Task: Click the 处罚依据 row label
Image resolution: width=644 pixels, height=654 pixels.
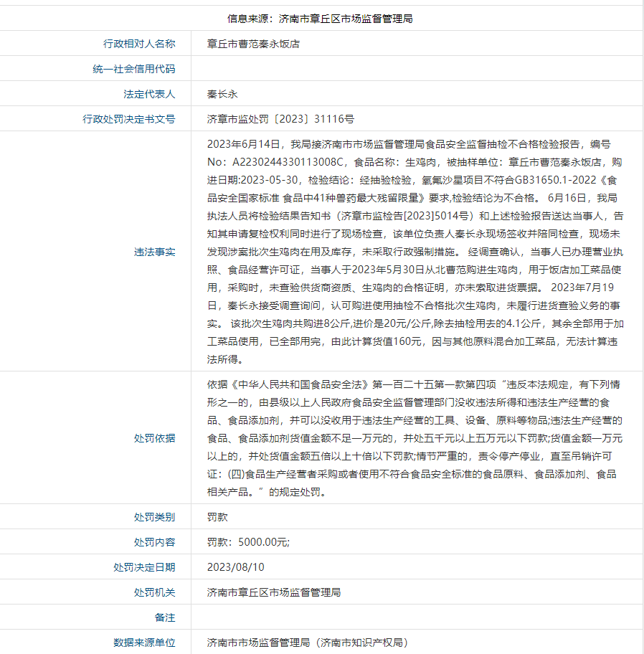Action: [x=155, y=438]
